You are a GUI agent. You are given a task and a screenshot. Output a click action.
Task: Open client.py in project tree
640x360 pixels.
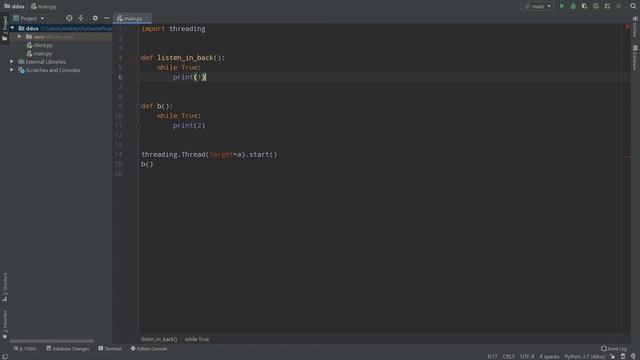click(x=40, y=45)
